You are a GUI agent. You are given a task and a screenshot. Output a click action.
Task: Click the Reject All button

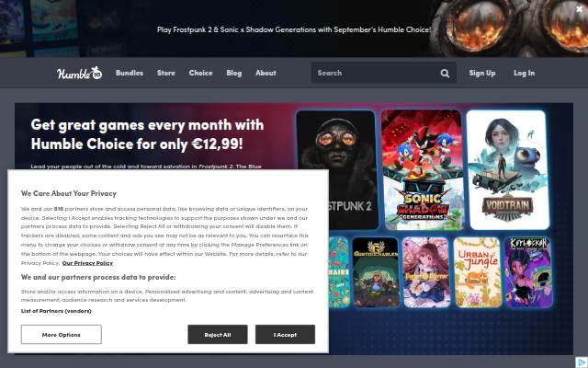(x=218, y=335)
